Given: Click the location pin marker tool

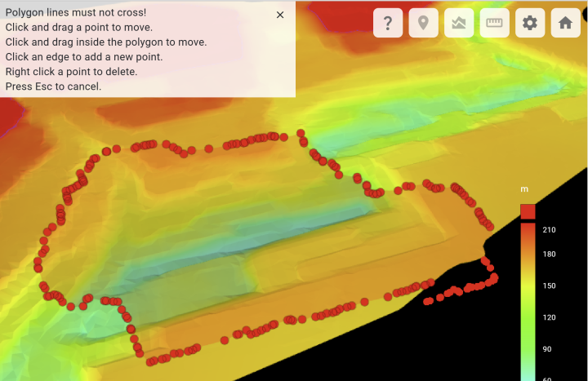Looking at the screenshot, I should click(x=423, y=23).
